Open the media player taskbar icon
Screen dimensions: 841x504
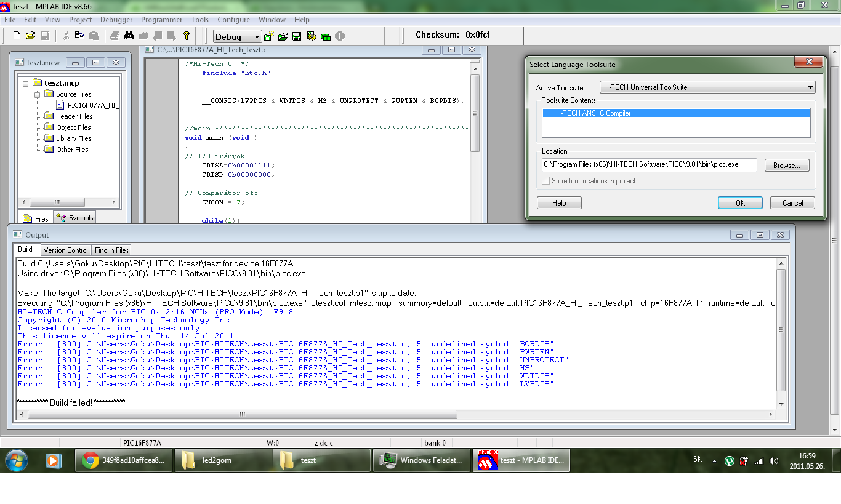point(54,460)
